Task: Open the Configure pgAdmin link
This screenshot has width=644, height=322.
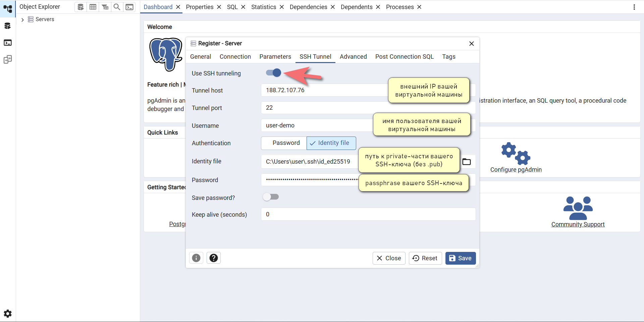Action: (x=516, y=170)
